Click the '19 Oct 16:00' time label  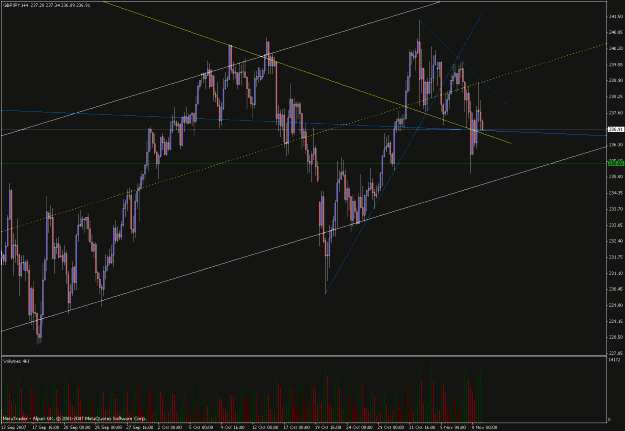point(328,427)
